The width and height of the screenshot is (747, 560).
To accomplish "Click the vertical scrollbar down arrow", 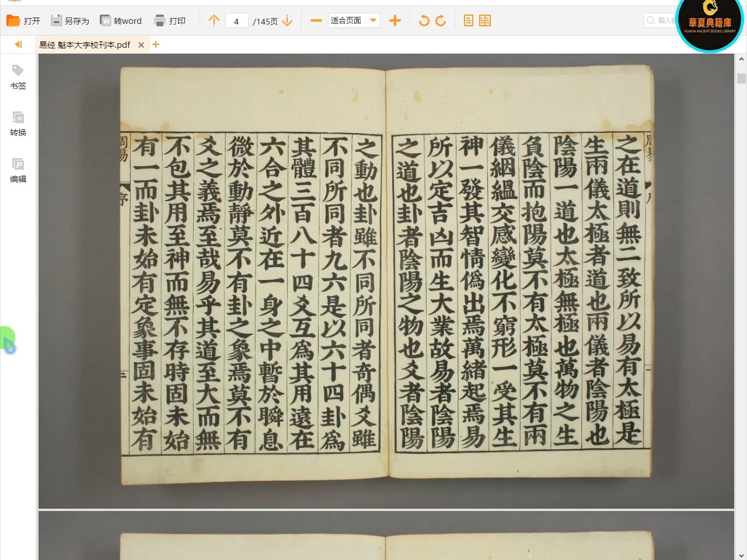I will coord(741,555).
